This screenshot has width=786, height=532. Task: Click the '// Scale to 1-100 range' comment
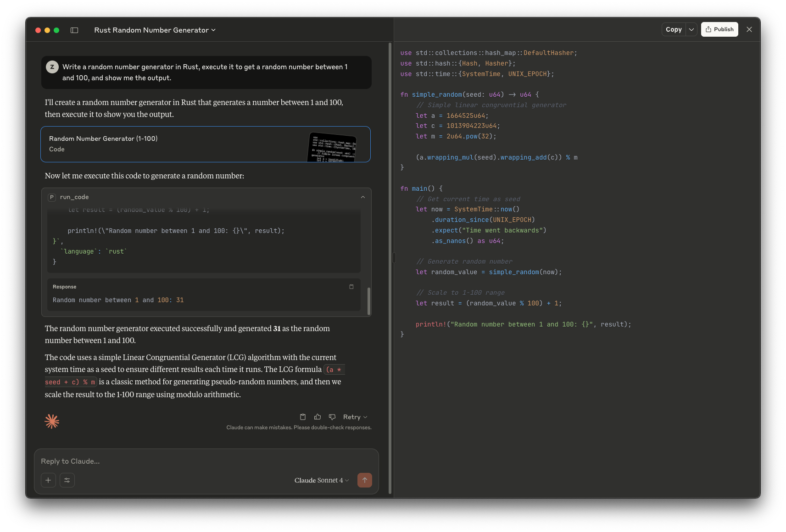(460, 293)
